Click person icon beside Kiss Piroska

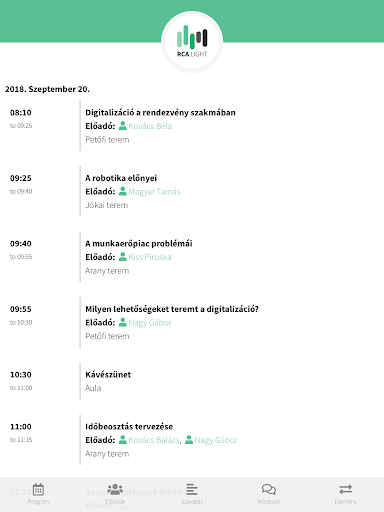click(x=123, y=257)
